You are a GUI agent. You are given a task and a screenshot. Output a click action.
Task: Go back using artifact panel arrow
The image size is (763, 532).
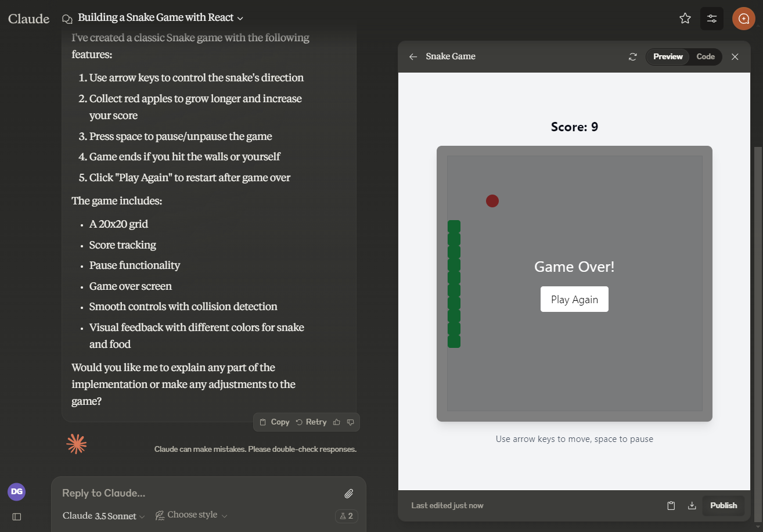(413, 57)
